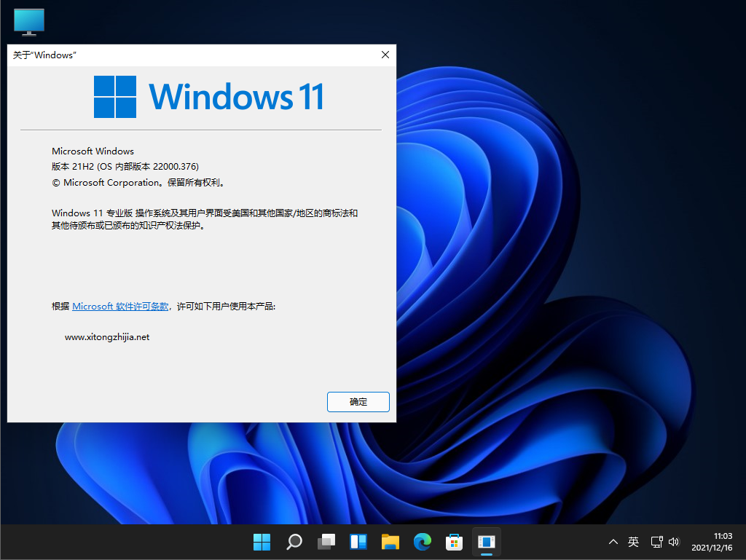This screenshot has height=560, width=746.
Task: Click the network icon in system tray
Action: tap(656, 542)
